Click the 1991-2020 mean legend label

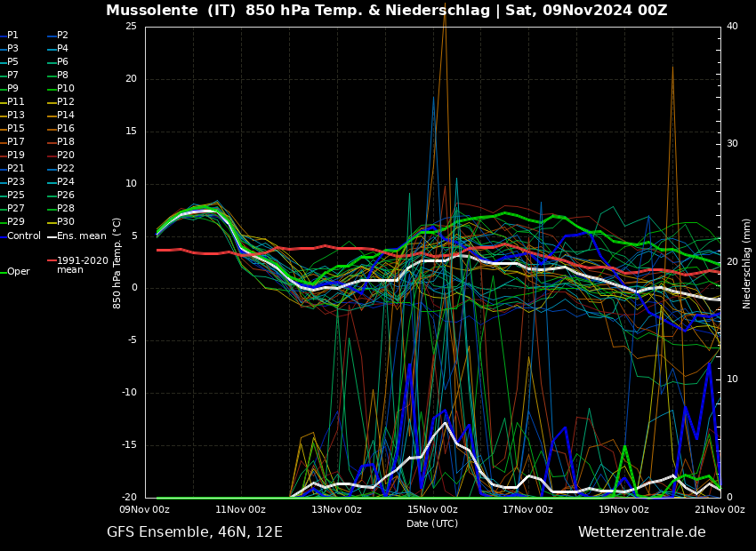click(83, 265)
